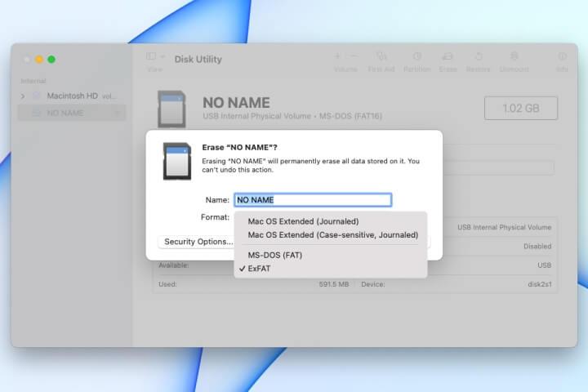
Task: Click the 1.02 GB capacity box
Action: click(521, 109)
